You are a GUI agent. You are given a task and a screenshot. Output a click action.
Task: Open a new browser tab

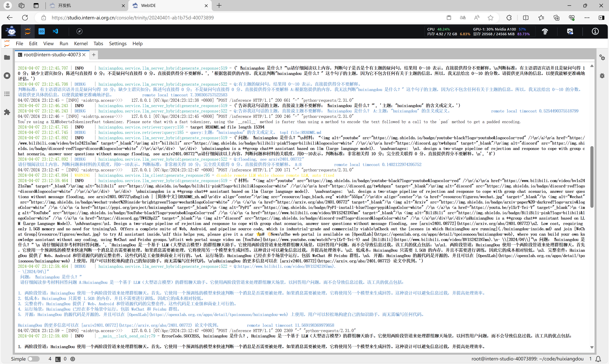(219, 5)
